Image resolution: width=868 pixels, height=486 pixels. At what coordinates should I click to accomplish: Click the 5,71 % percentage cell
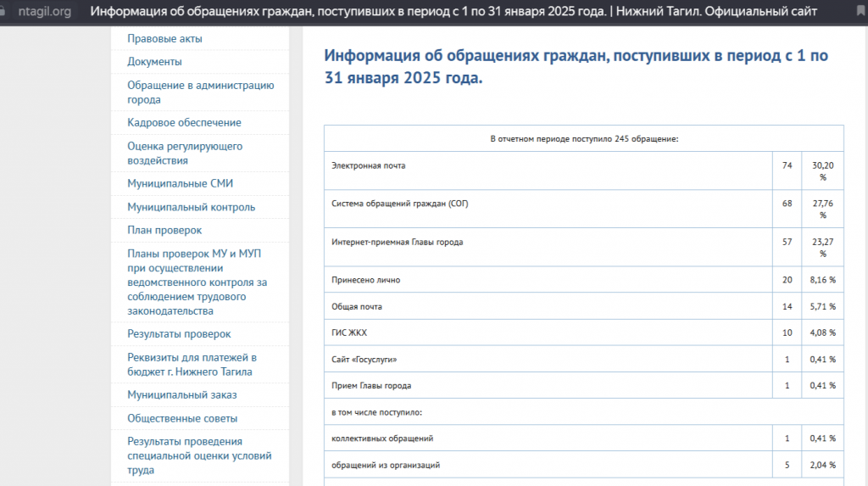click(x=822, y=307)
